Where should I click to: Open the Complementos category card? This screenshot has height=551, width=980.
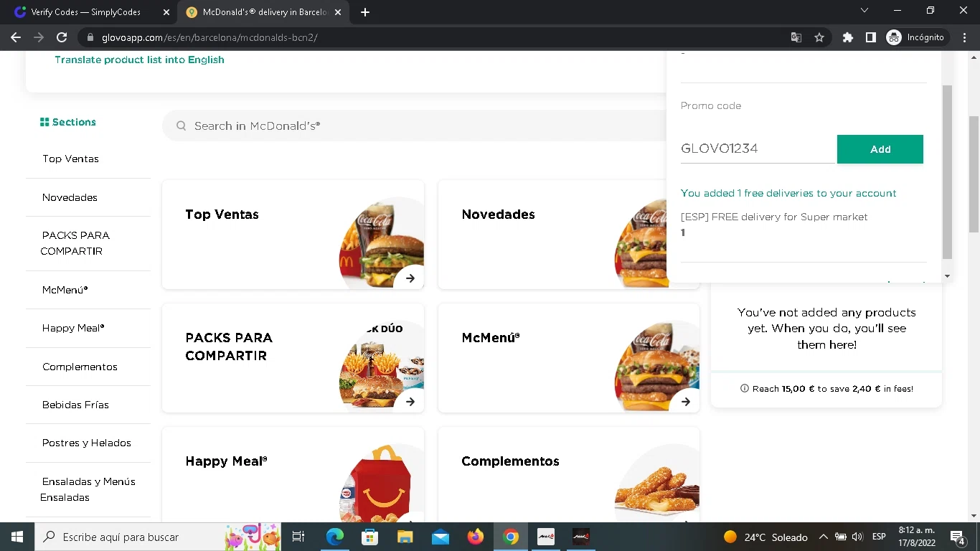pos(568,475)
